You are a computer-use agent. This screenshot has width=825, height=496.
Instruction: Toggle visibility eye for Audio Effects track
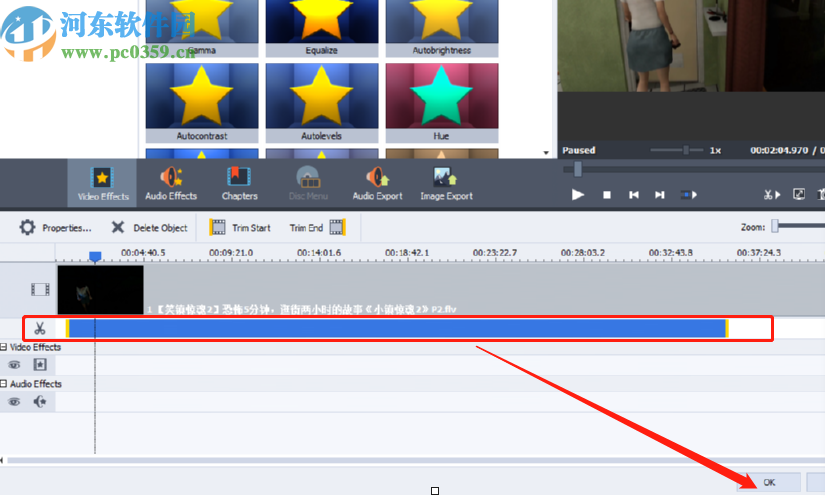(x=14, y=402)
